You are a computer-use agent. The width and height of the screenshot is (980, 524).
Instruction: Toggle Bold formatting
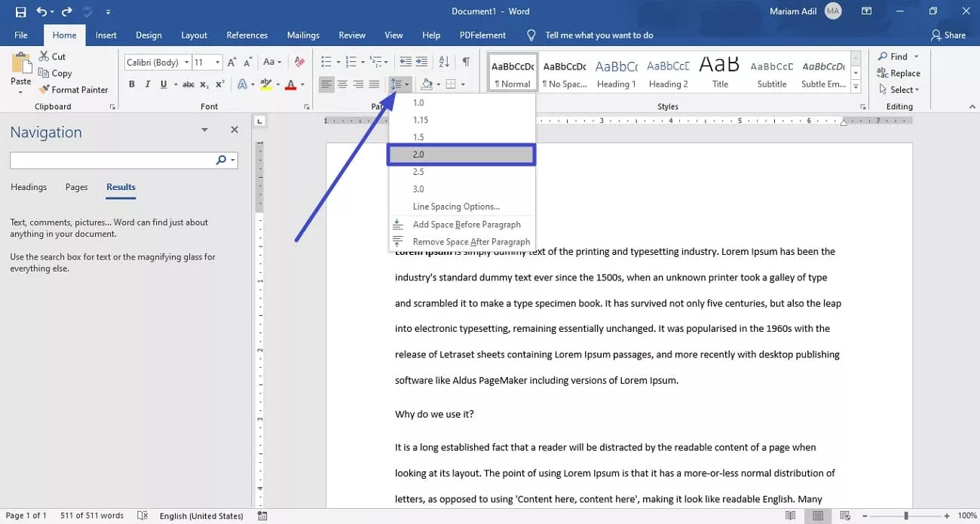132,84
